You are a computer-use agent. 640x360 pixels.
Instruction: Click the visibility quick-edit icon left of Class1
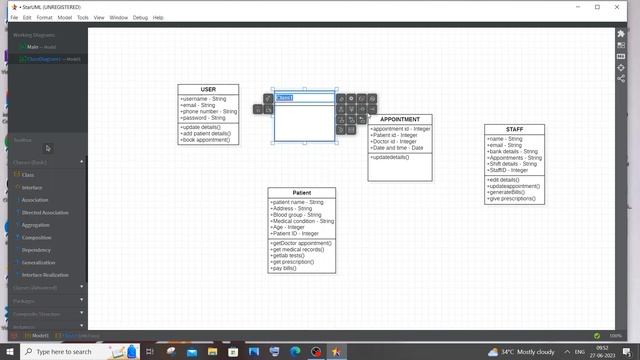click(268, 98)
